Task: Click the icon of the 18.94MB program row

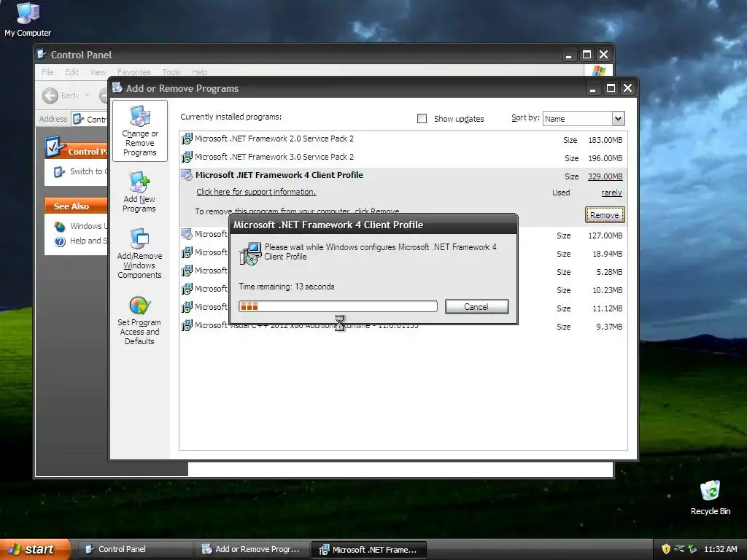Action: (187, 252)
